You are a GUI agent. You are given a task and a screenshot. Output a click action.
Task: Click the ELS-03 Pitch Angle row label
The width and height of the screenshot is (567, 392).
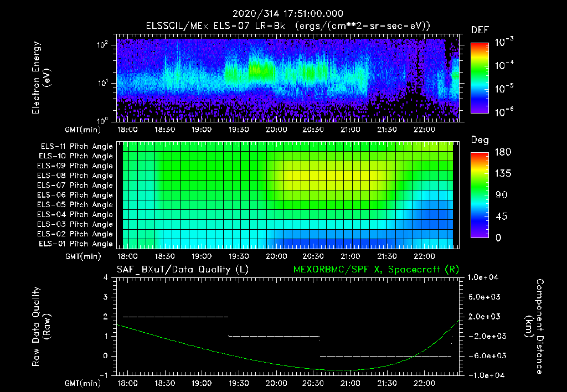pos(75,224)
